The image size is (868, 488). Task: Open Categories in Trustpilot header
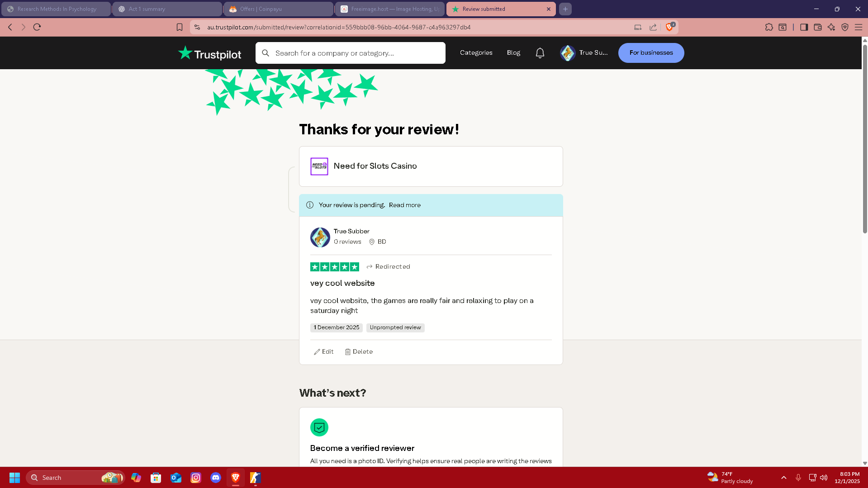click(476, 53)
